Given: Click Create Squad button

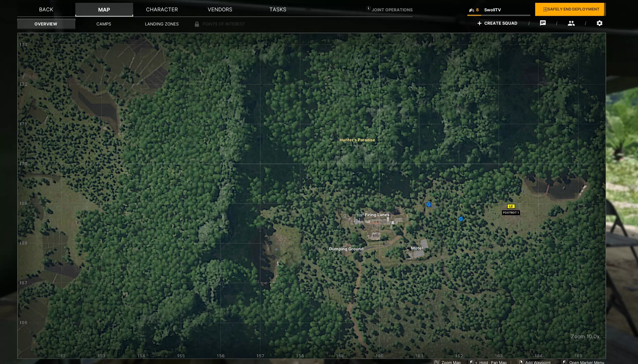Looking at the screenshot, I should click(497, 23).
